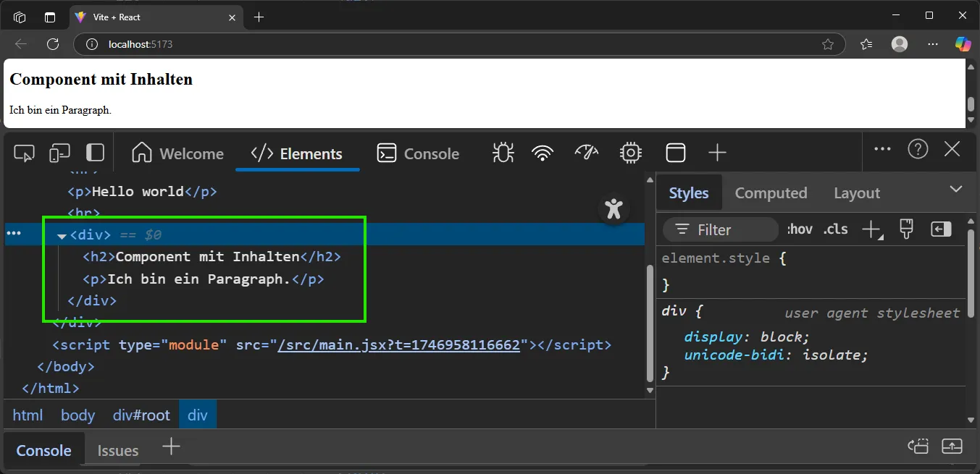980x474 pixels.
Task: Open rendering emulation paintbrush icon
Action: click(x=905, y=229)
